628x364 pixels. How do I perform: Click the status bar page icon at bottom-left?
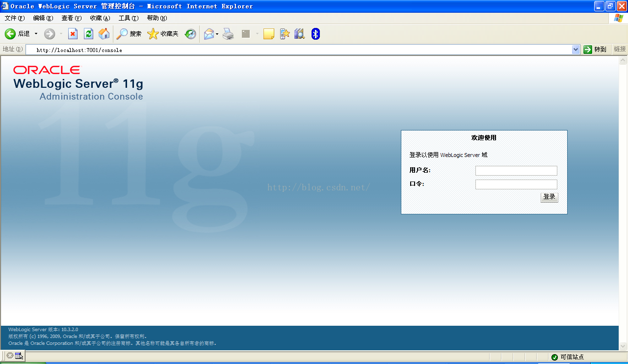(19, 356)
